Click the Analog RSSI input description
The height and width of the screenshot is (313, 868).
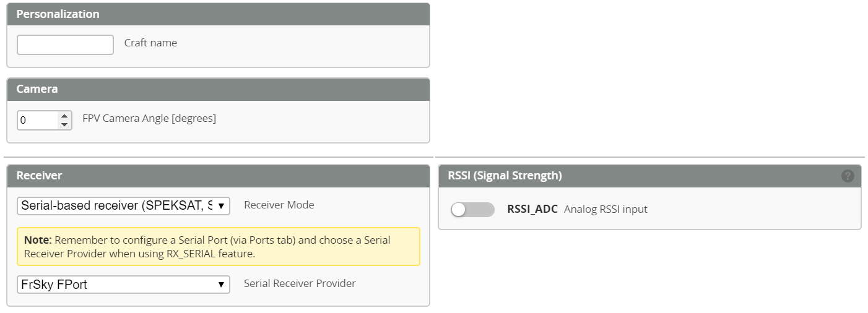click(x=605, y=209)
